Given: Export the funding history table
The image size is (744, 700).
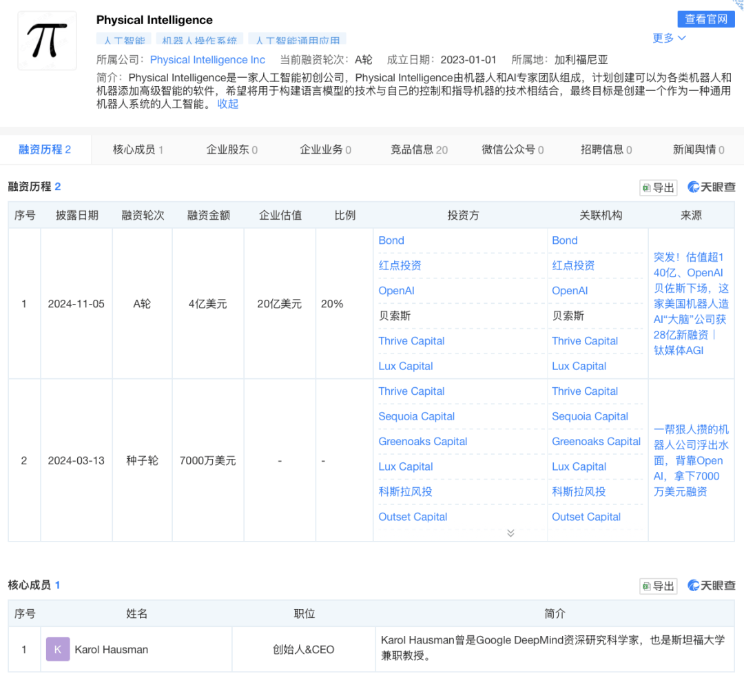Looking at the screenshot, I should click(x=658, y=187).
